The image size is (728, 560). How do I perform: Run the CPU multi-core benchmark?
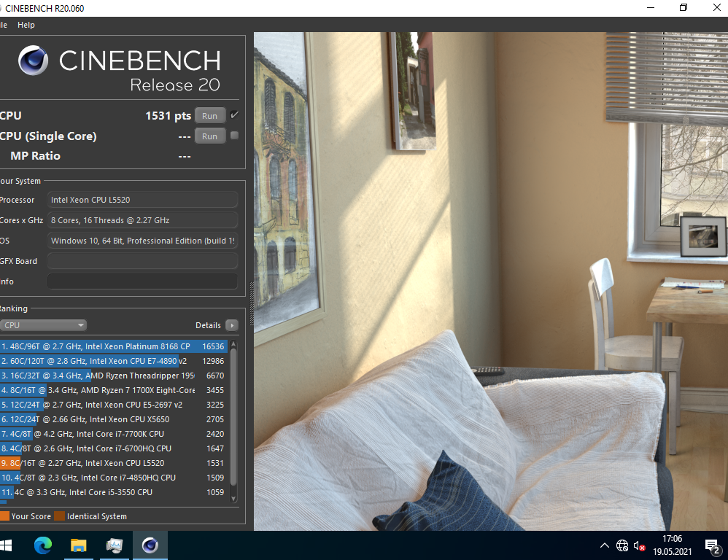pos(210,115)
